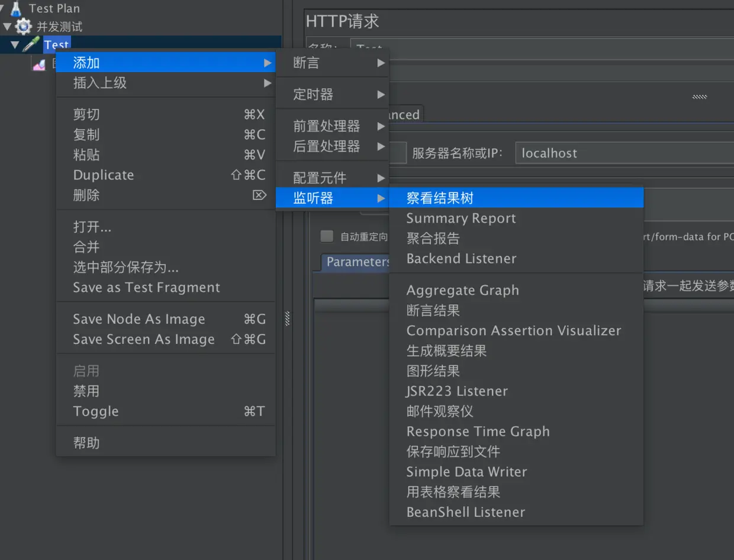This screenshot has height=560, width=734.
Task: Expand the 断言 submenu
Action: pos(333,62)
